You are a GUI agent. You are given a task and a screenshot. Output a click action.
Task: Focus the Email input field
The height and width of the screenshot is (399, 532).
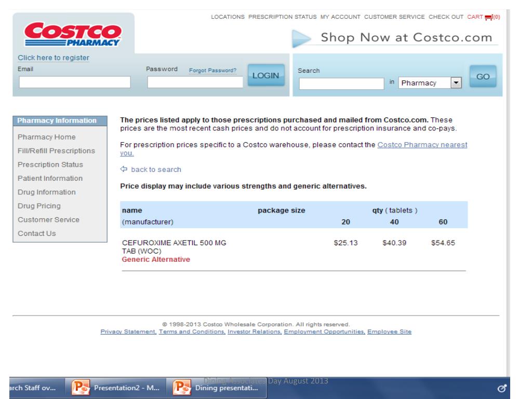(75, 82)
